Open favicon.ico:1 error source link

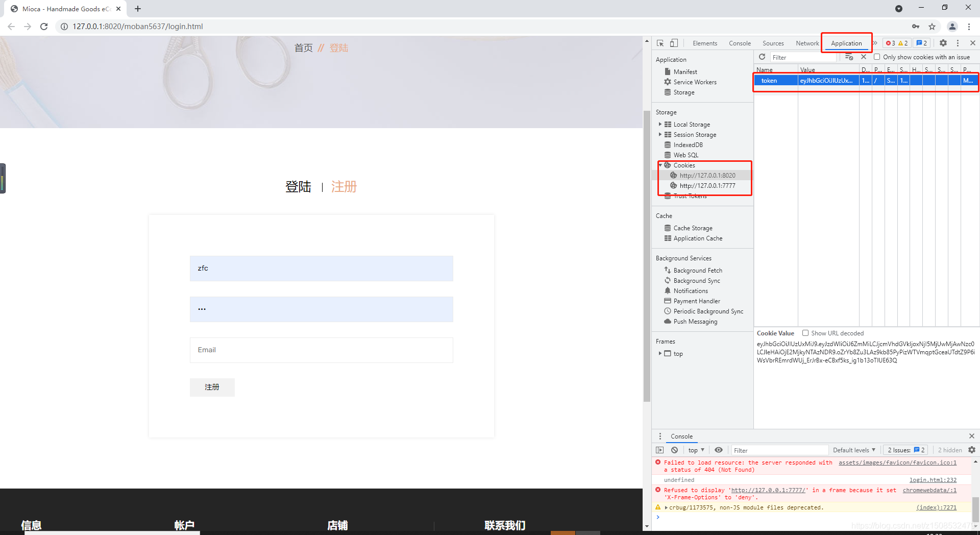(x=897, y=463)
